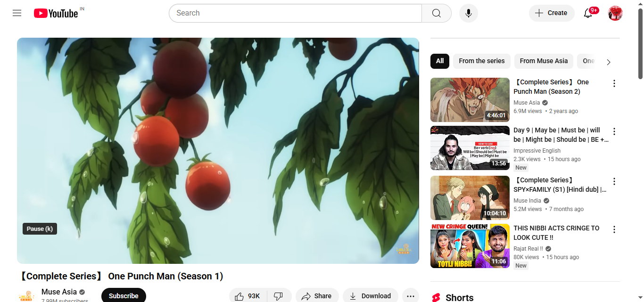
Task: Open options for SPY×FAMILY video
Action: pos(614,181)
